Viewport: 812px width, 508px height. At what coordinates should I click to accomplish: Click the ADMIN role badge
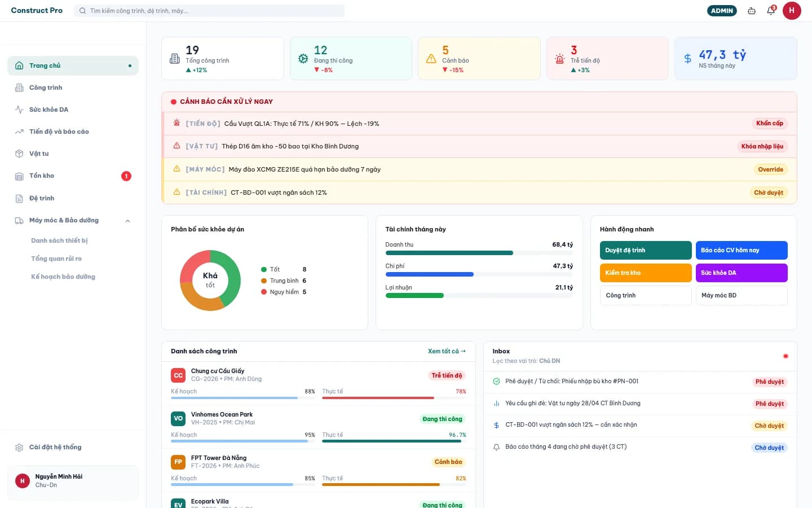pos(722,11)
